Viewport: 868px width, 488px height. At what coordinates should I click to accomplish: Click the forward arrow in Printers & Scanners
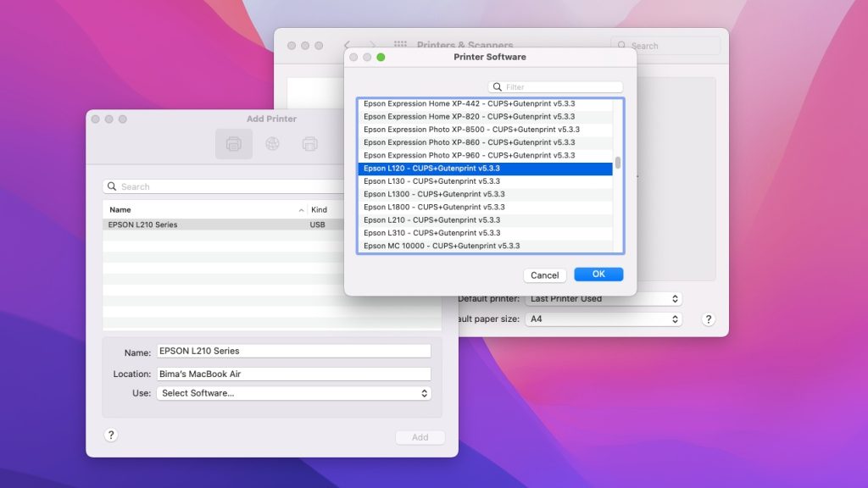[372, 46]
